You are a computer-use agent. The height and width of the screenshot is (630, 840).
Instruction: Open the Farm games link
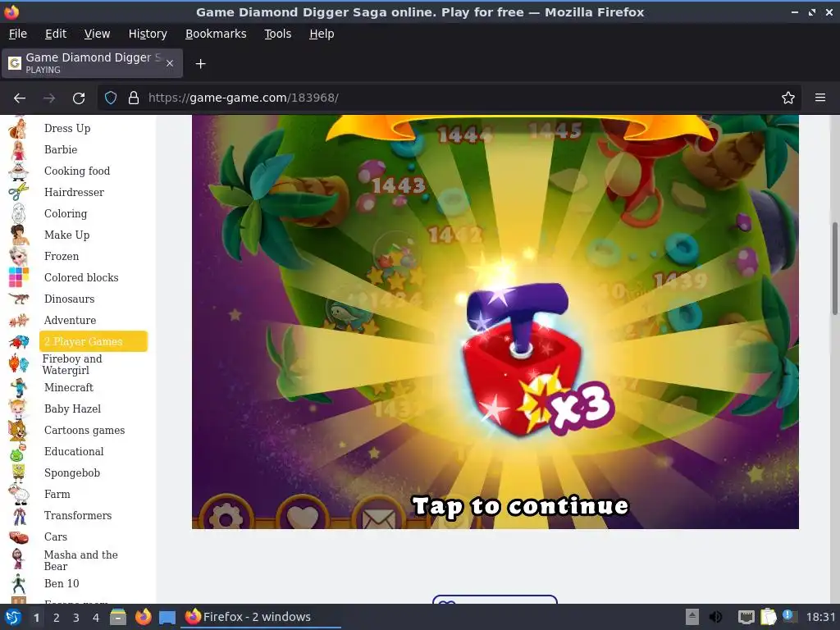(x=57, y=494)
